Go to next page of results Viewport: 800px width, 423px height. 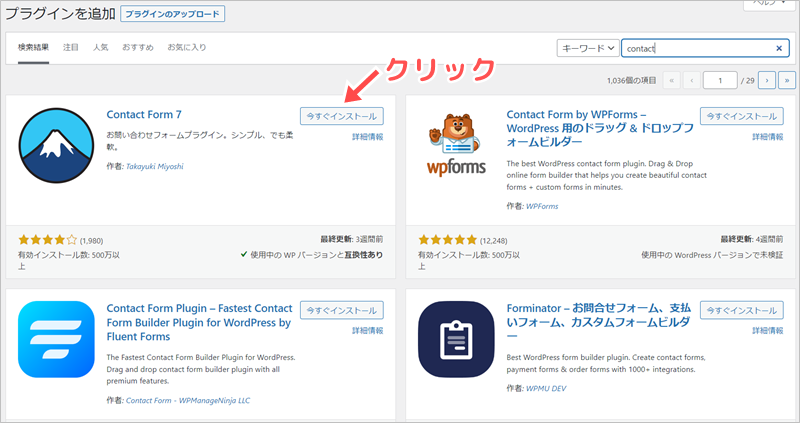point(767,80)
